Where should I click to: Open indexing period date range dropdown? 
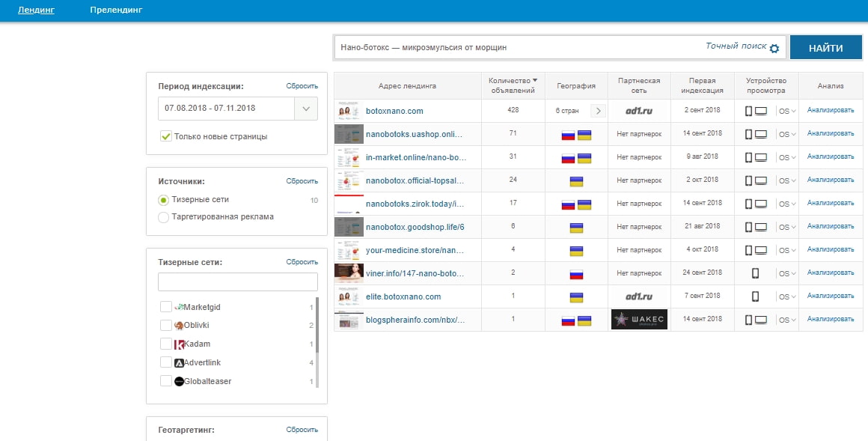[306, 109]
